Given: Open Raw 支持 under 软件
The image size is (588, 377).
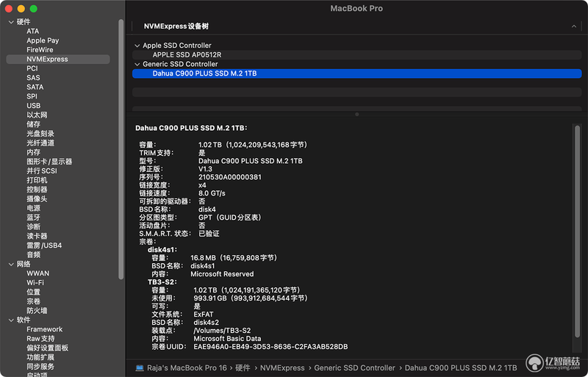Looking at the screenshot, I should (40, 339).
